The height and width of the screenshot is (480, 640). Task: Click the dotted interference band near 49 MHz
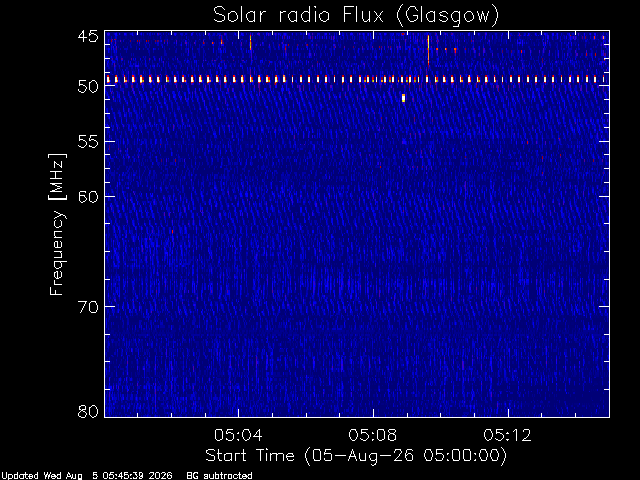[357, 79]
